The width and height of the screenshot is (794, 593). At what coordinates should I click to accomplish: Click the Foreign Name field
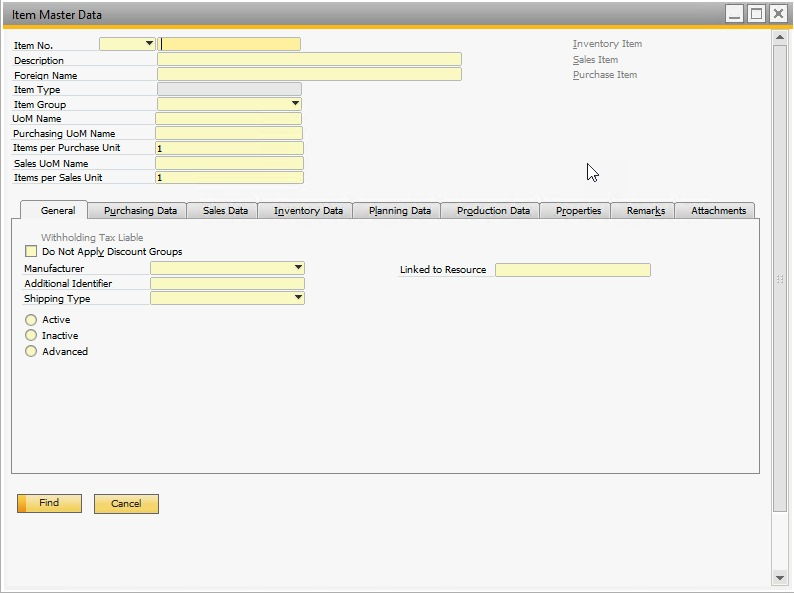(x=309, y=74)
